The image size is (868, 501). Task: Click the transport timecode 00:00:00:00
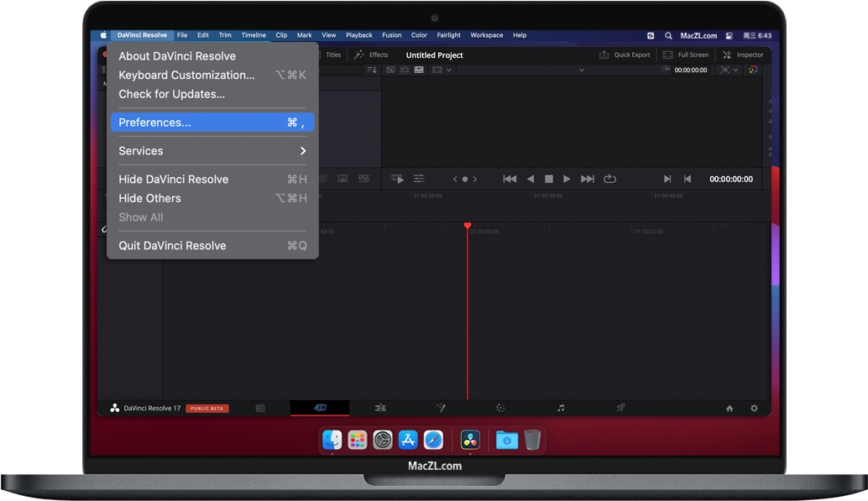[x=730, y=179]
